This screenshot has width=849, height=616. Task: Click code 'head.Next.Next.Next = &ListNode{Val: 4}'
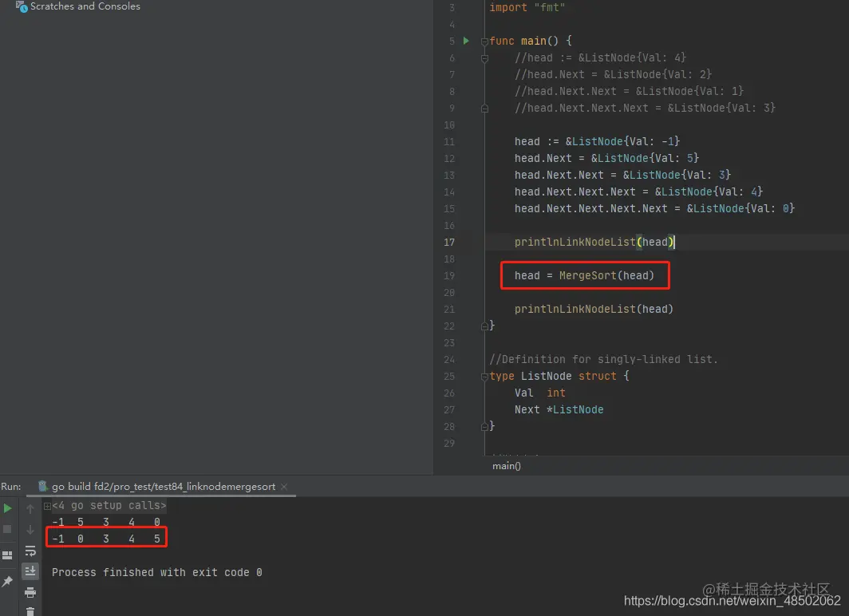pos(638,192)
